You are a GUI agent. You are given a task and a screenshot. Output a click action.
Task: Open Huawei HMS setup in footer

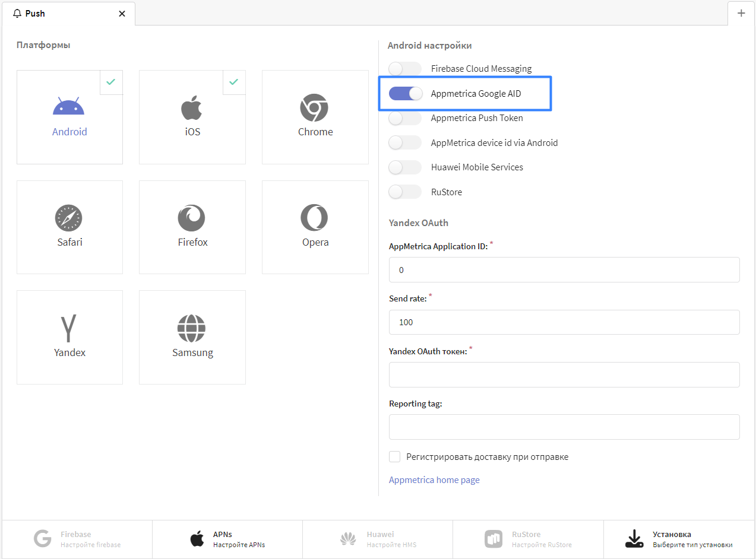(x=378, y=539)
